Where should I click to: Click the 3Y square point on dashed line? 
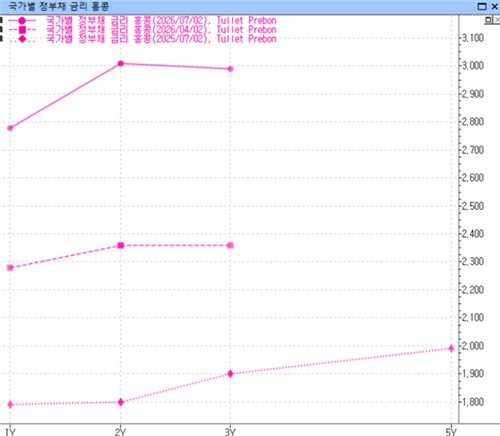tap(230, 245)
